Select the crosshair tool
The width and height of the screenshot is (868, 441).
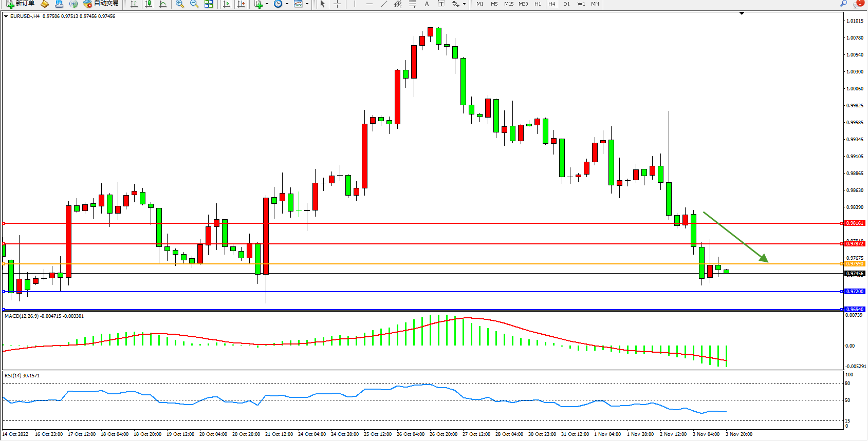(337, 4)
